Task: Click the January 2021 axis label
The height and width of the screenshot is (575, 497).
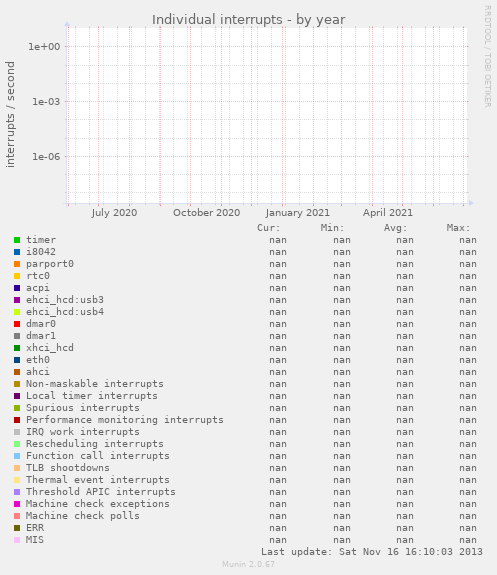Action: [x=297, y=213]
